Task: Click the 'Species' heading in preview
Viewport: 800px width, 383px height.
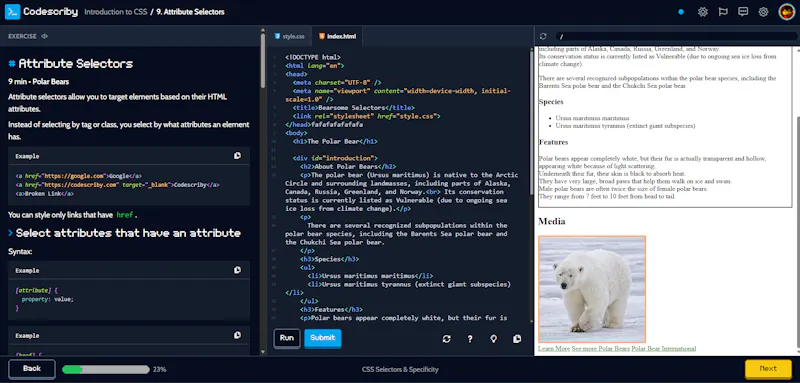Action: pos(551,101)
